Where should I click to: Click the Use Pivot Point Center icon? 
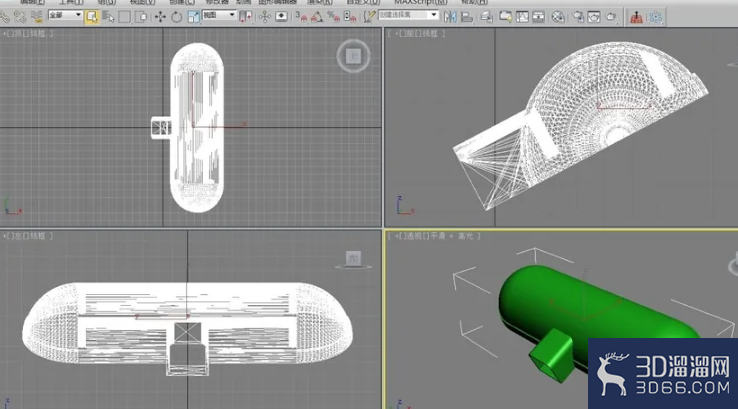point(245,17)
